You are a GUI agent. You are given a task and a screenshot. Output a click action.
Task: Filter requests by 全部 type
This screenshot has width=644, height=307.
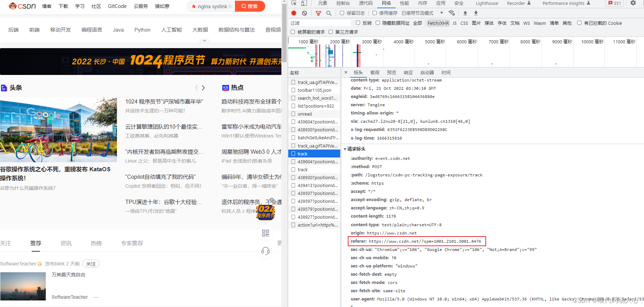pos(417,23)
